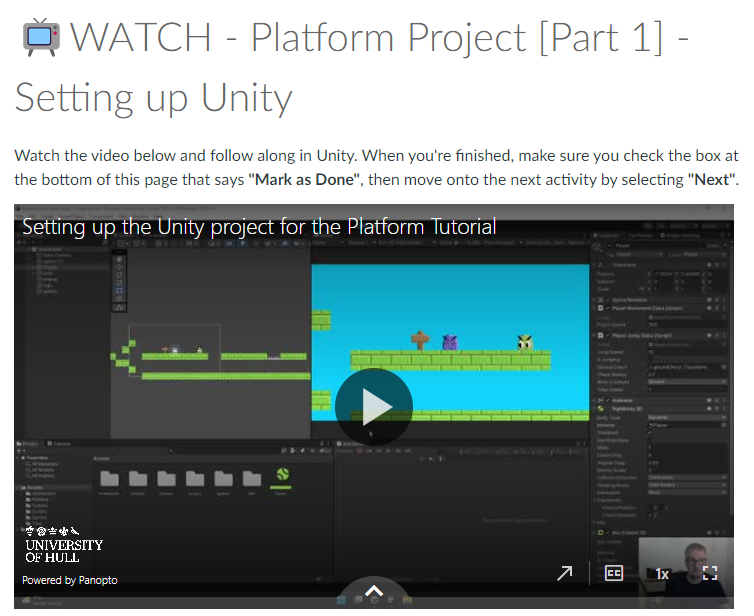The image size is (754, 616).
Task: Open the 1x playback speed menu
Action: (x=661, y=573)
